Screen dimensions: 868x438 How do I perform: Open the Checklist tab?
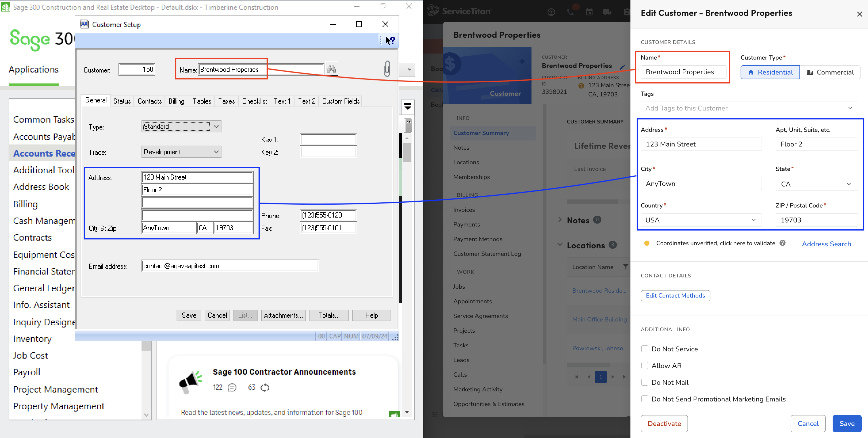tap(254, 101)
